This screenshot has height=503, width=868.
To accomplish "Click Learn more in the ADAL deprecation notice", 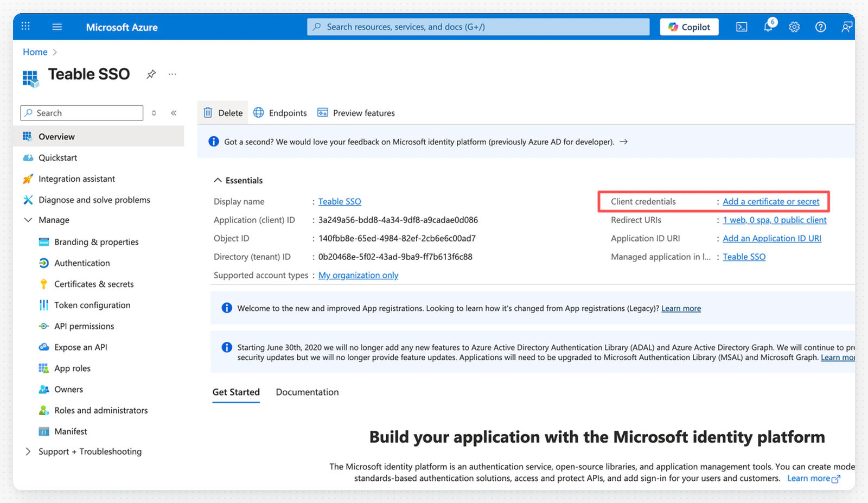I will [838, 358].
